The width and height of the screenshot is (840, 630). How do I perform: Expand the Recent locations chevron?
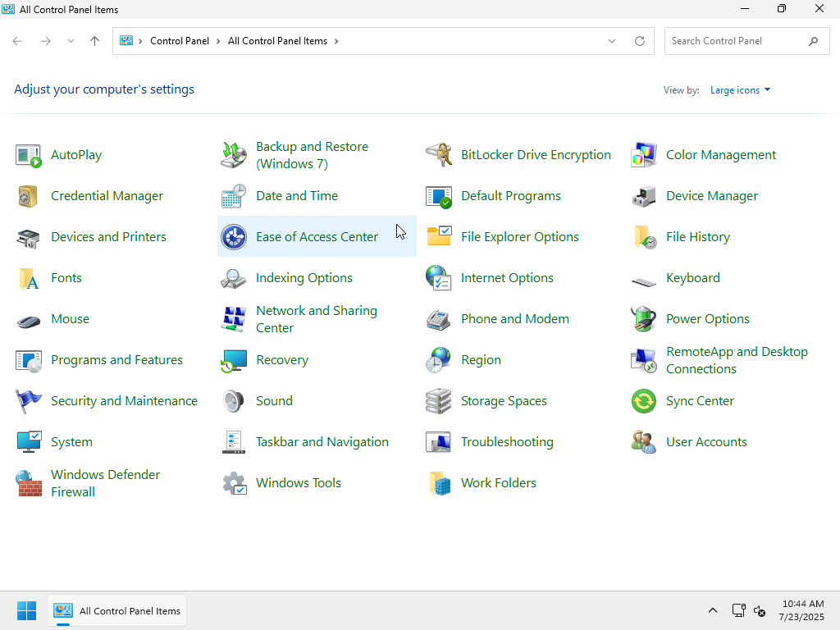point(71,41)
